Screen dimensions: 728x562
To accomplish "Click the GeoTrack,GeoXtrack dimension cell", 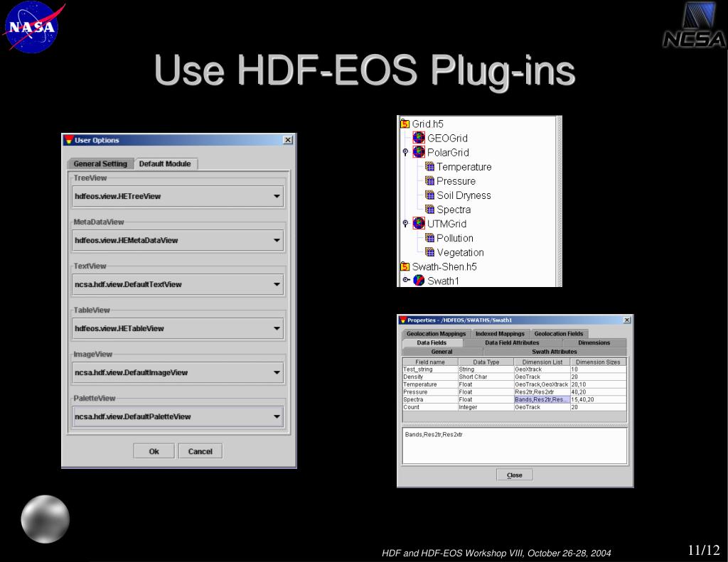I will (x=542, y=384).
